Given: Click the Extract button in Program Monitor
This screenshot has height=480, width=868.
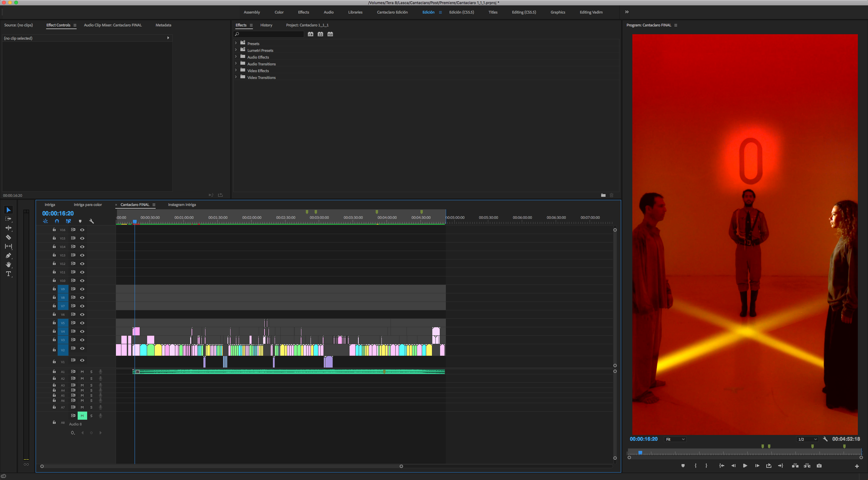Looking at the screenshot, I should click(x=807, y=466).
